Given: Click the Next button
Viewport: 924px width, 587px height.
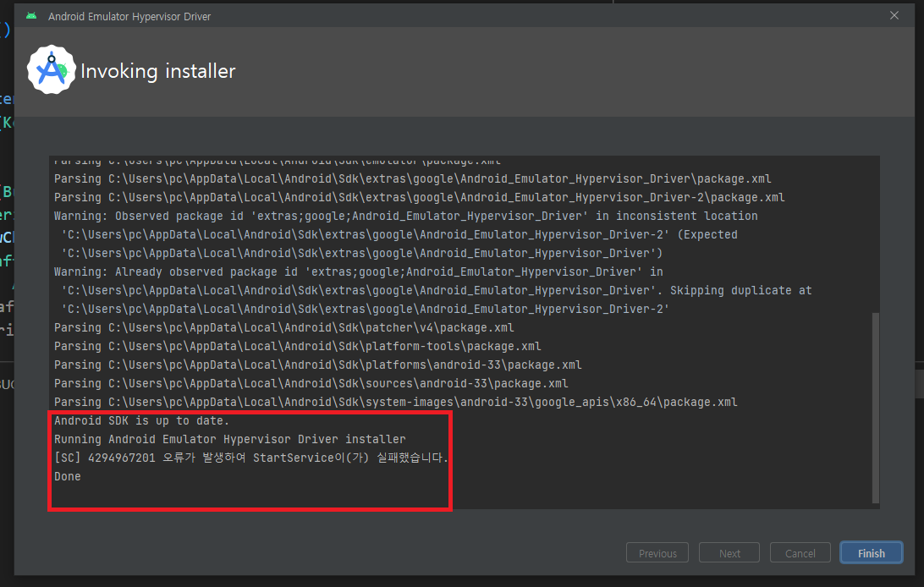Looking at the screenshot, I should [x=729, y=553].
